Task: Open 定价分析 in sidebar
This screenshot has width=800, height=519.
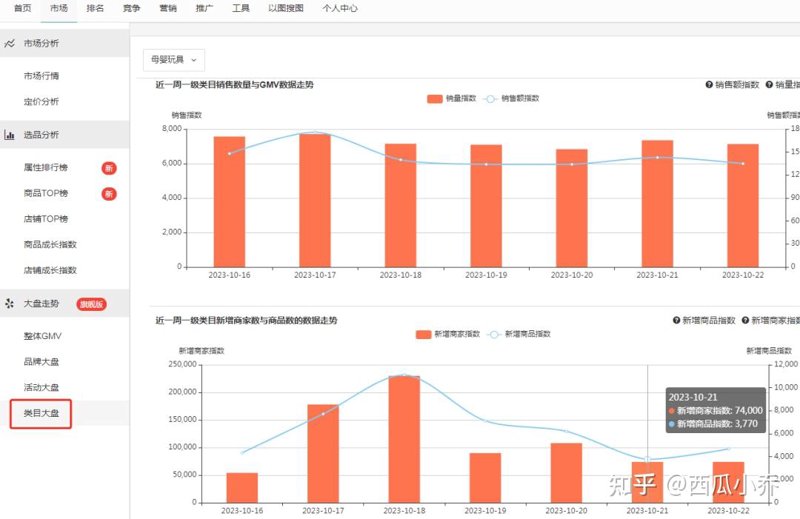Action: [x=41, y=102]
